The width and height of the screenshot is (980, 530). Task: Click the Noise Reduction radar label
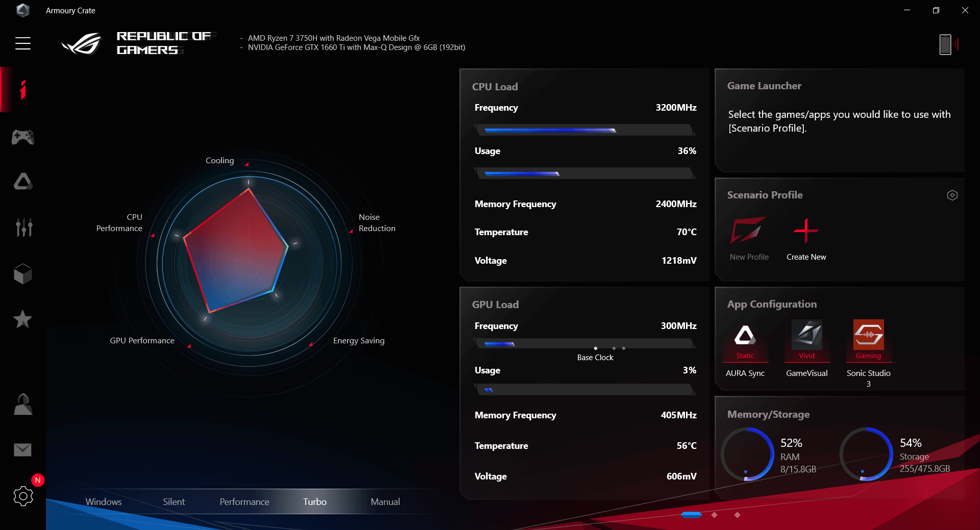coord(377,222)
